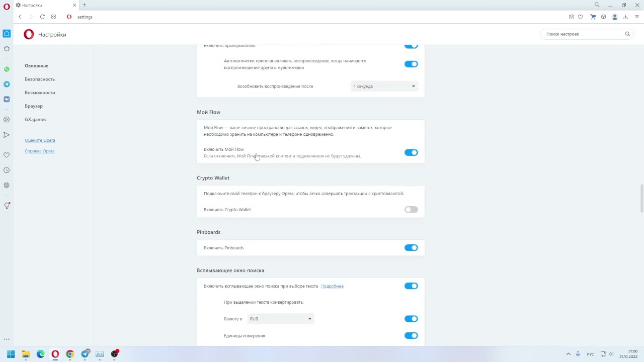Select Безопасность settings section
The width and height of the screenshot is (644, 362).
(x=40, y=79)
